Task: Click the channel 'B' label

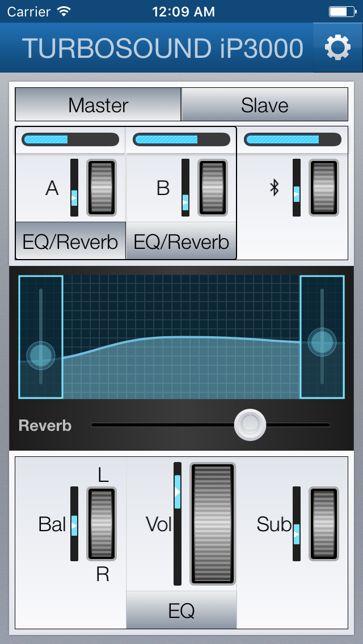Action: point(163,188)
